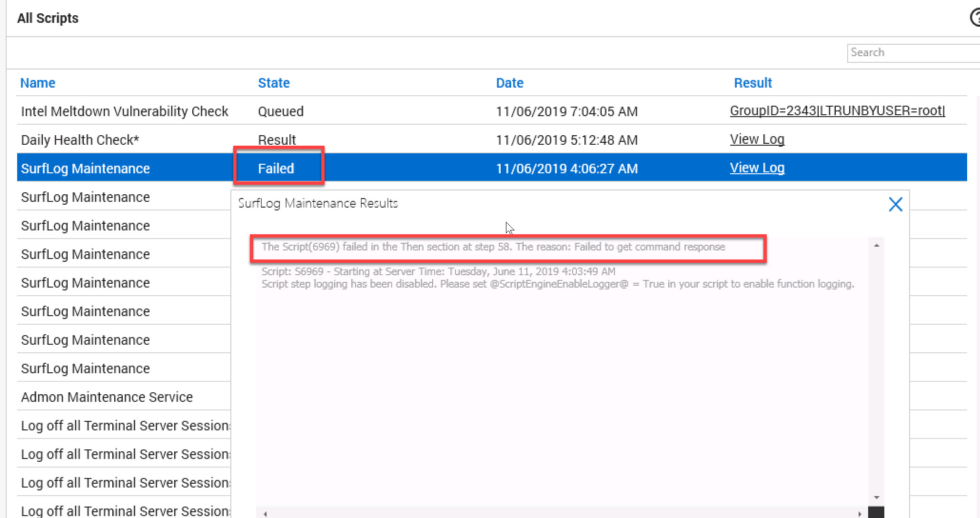Select Admon Maintenance Service row
The width and height of the screenshot is (980, 518).
click(107, 397)
